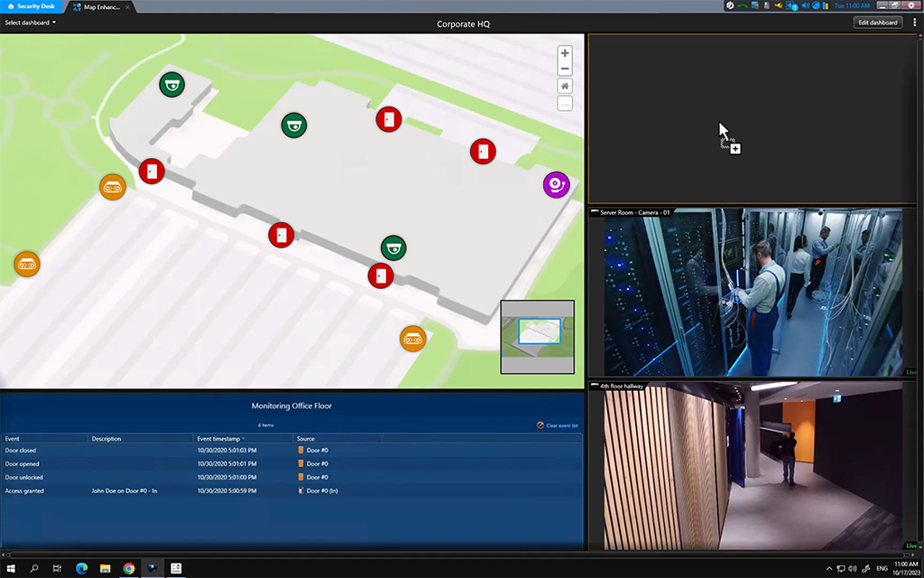Open the map's more options button
The width and height of the screenshot is (924, 578).
click(x=565, y=104)
